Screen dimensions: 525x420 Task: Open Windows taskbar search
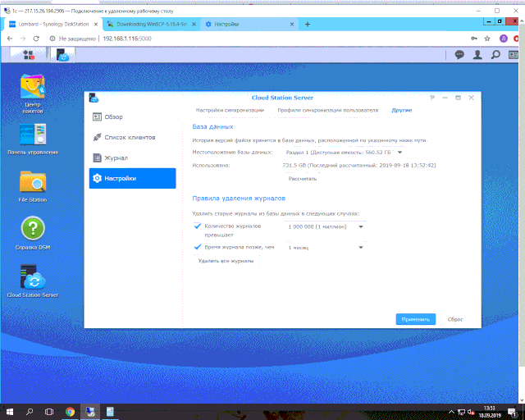[30, 412]
